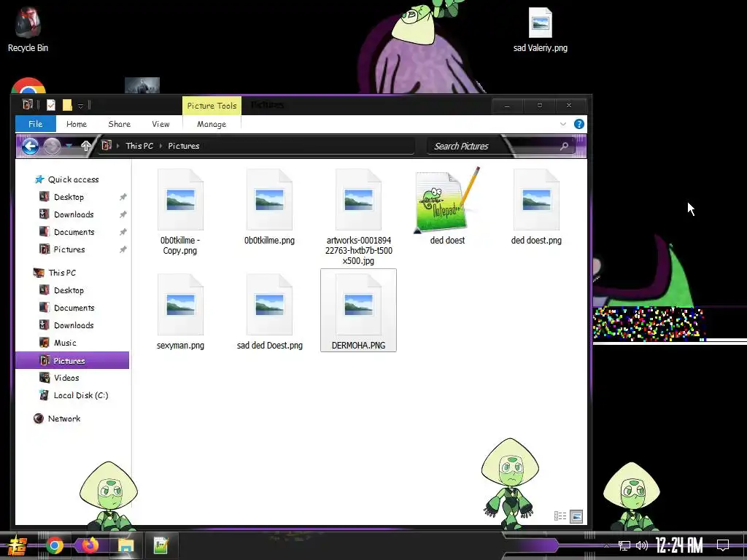The image size is (747, 560).
Task: Open the Start menu button
Action: point(18,545)
